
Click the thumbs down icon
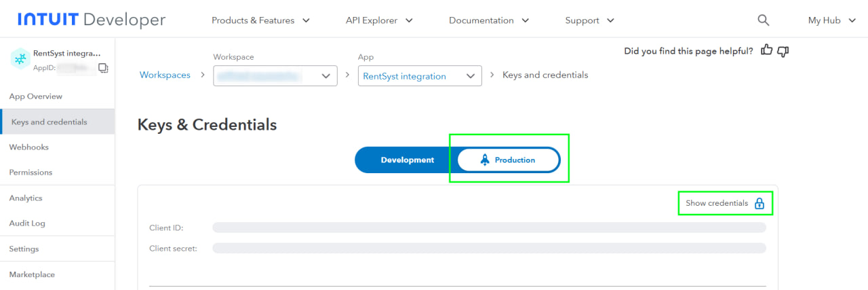pyautogui.click(x=783, y=51)
